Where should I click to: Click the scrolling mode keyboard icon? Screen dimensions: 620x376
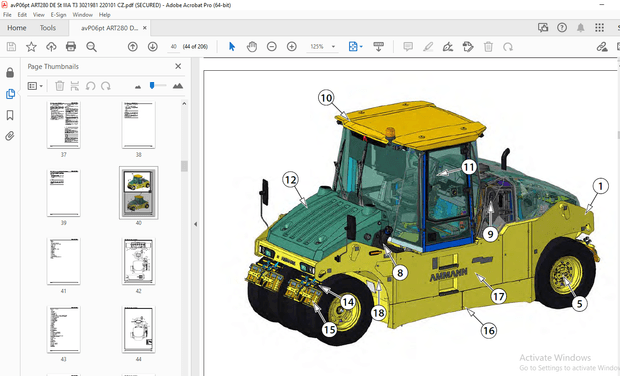(378, 47)
